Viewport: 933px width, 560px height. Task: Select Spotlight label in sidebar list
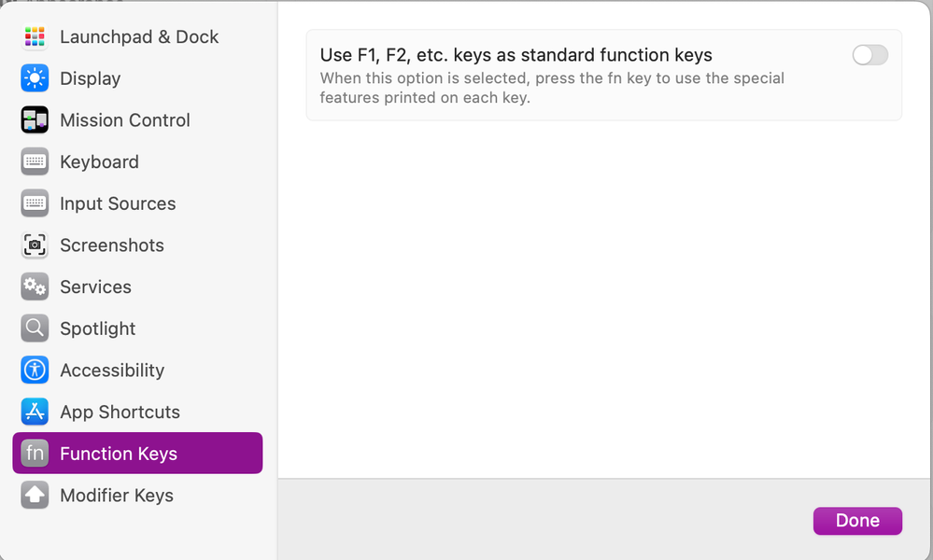[x=98, y=329]
